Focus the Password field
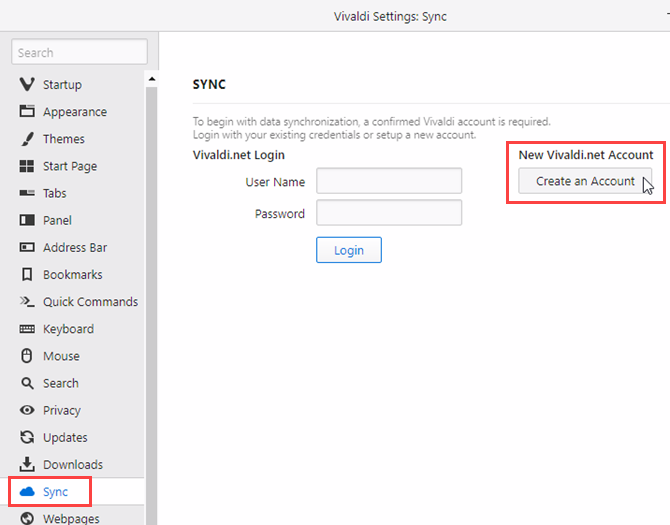This screenshot has height=525, width=670. pyautogui.click(x=389, y=212)
